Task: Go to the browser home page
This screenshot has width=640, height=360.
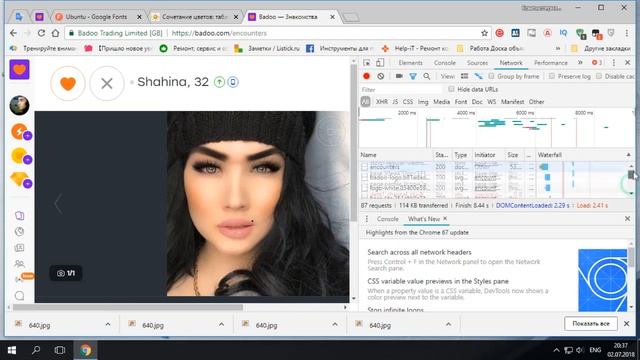Action: click(56, 33)
